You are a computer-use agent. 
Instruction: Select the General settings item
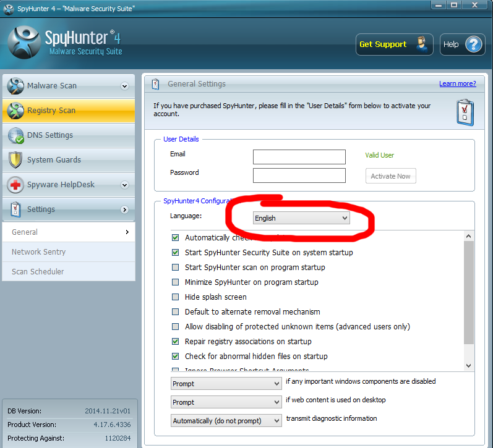tap(69, 232)
